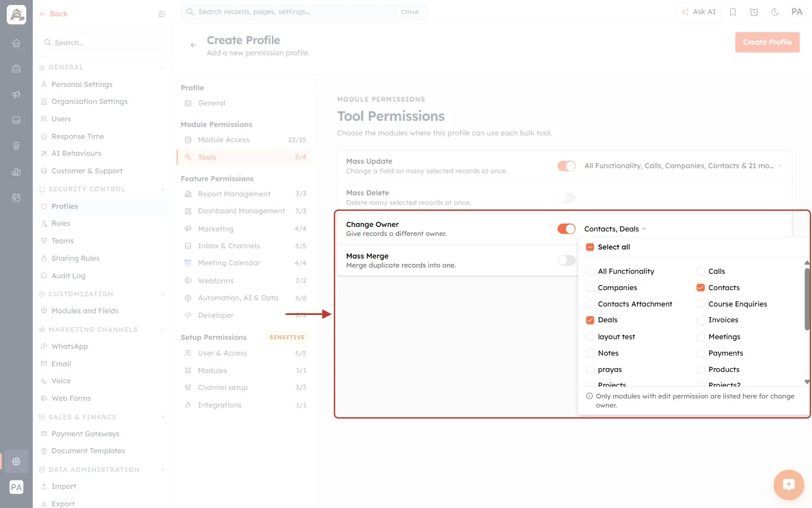Click the Create Profile button

coord(767,42)
